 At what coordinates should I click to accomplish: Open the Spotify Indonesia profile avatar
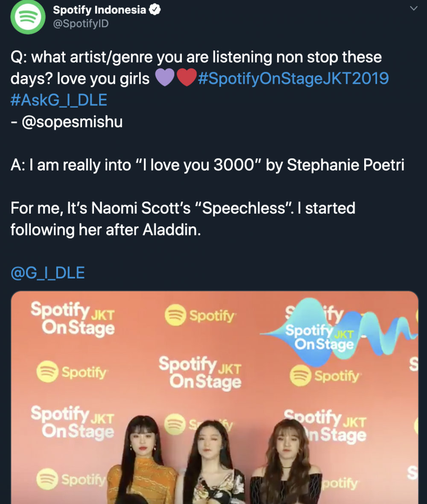tap(28, 17)
